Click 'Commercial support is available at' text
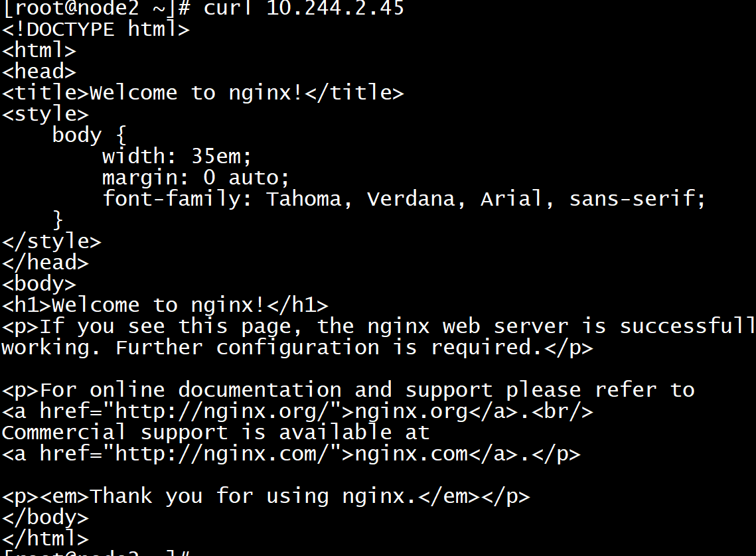This screenshot has width=756, height=556. pos(215,433)
